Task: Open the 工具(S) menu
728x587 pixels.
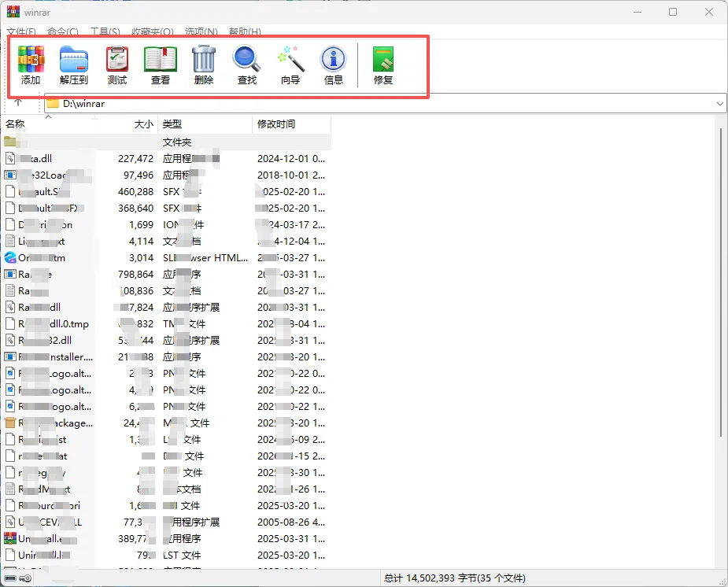Action: pos(105,31)
